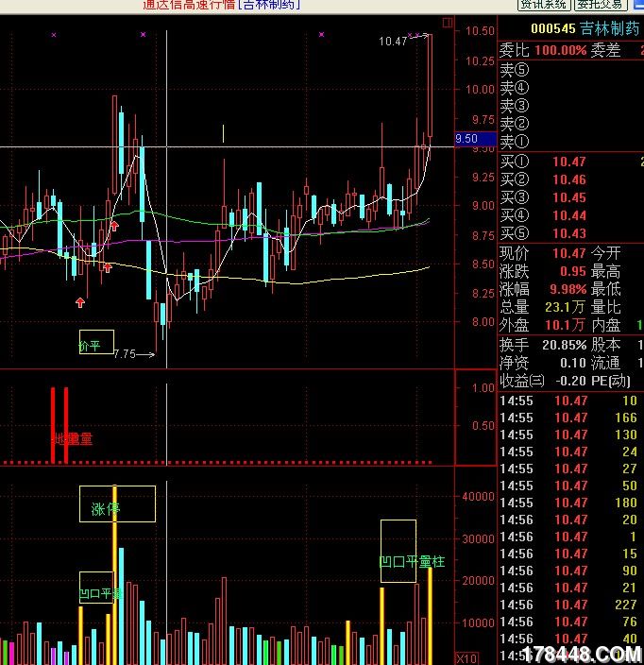
Task: Click the small red square icon atop the price axis
Action: tap(447, 23)
